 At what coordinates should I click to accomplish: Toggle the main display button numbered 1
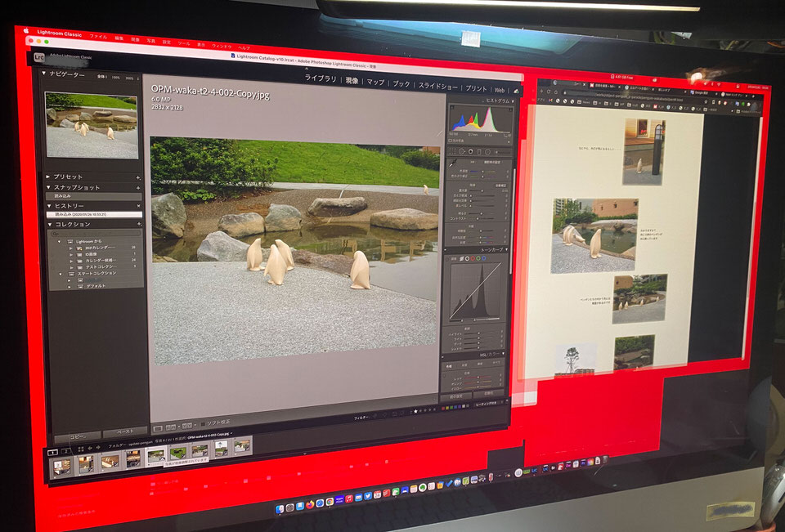52,451
